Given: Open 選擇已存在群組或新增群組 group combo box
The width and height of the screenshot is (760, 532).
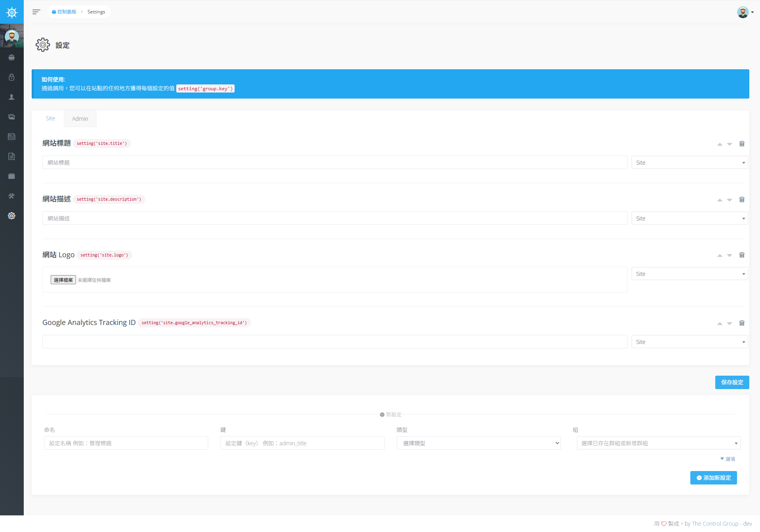Looking at the screenshot, I should tap(658, 443).
